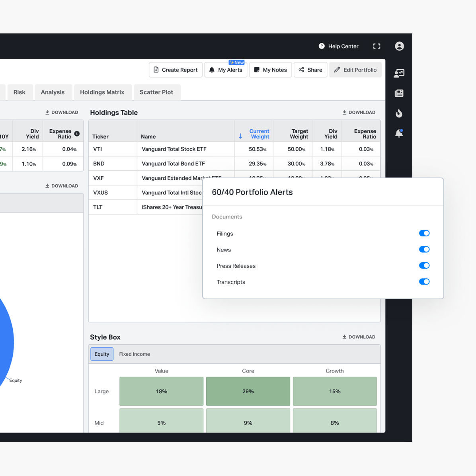Toggle fullscreen mode icon

coord(377,46)
